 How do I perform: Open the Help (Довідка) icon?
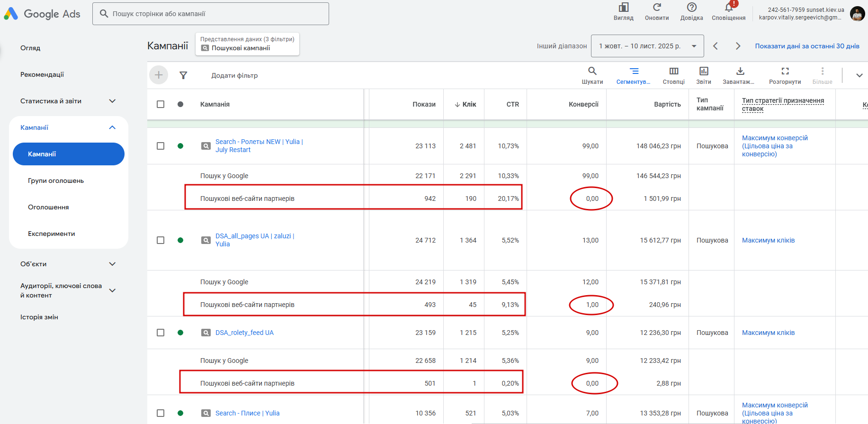point(691,8)
